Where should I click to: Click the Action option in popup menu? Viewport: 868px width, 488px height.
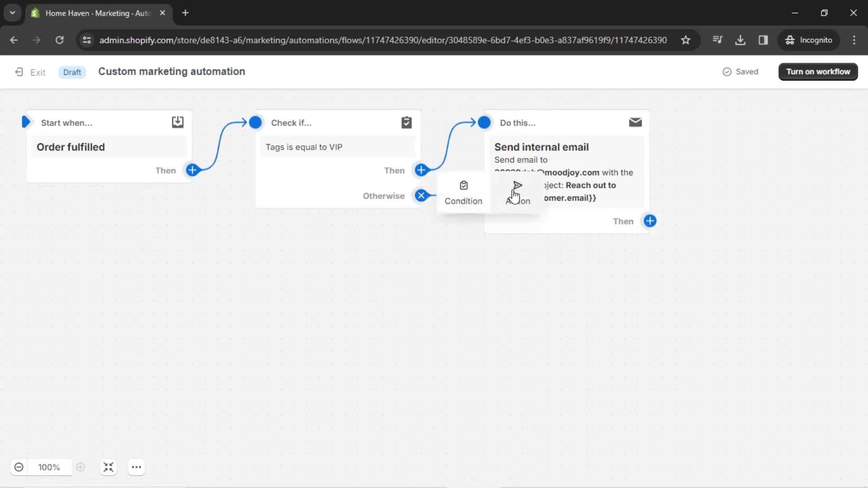[516, 191]
